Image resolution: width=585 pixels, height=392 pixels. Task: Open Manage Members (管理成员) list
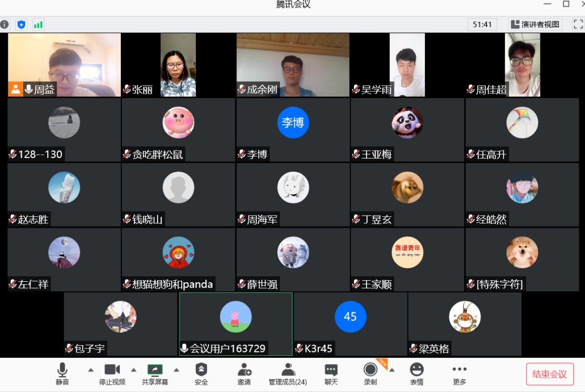click(288, 374)
